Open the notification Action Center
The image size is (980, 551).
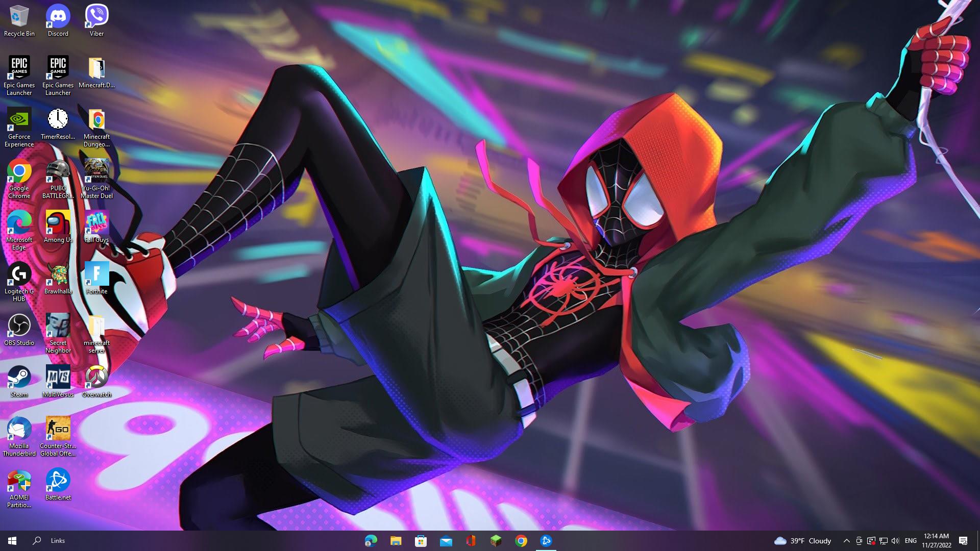[963, 541]
